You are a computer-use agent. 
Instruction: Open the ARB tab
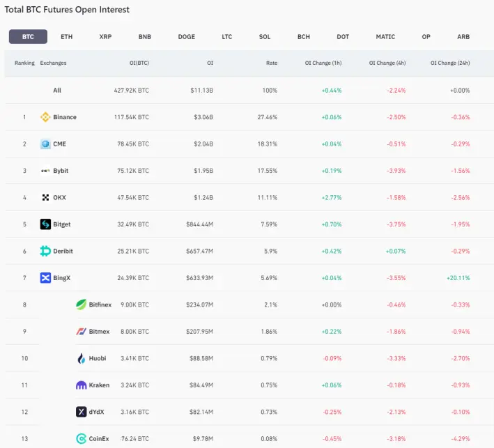point(463,36)
